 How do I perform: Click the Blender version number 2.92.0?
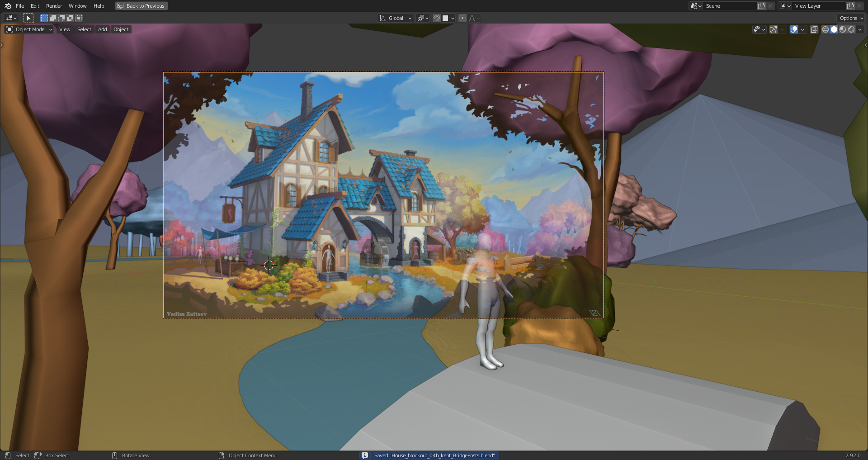[x=853, y=455]
